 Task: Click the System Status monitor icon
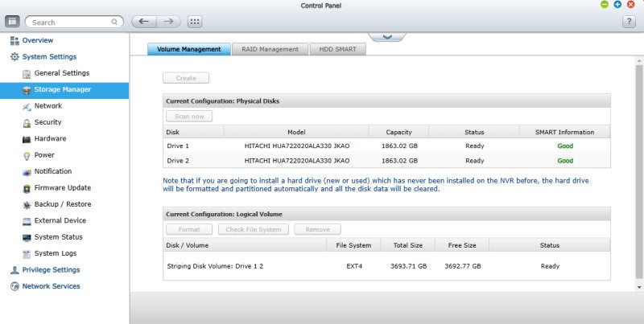tap(27, 237)
